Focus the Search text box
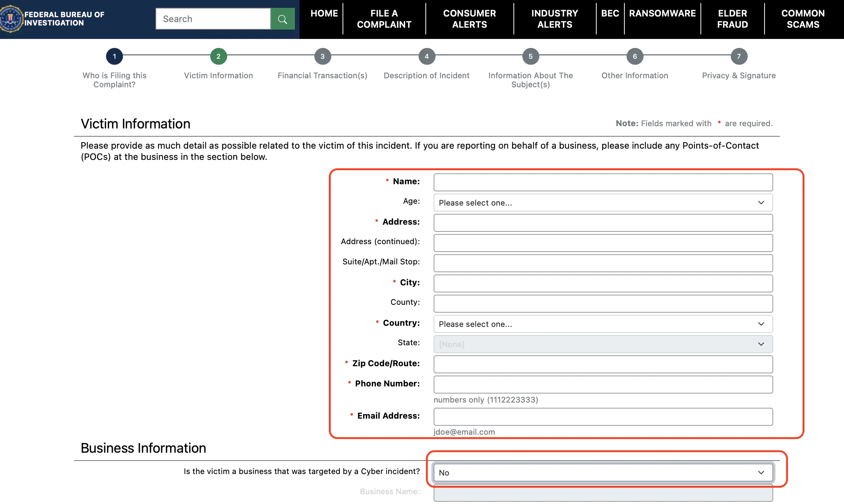 tap(213, 19)
